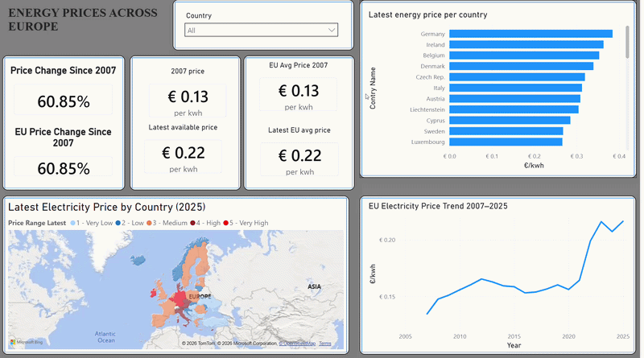Click Iceland on the map
644x358 pixels.
click(138, 260)
